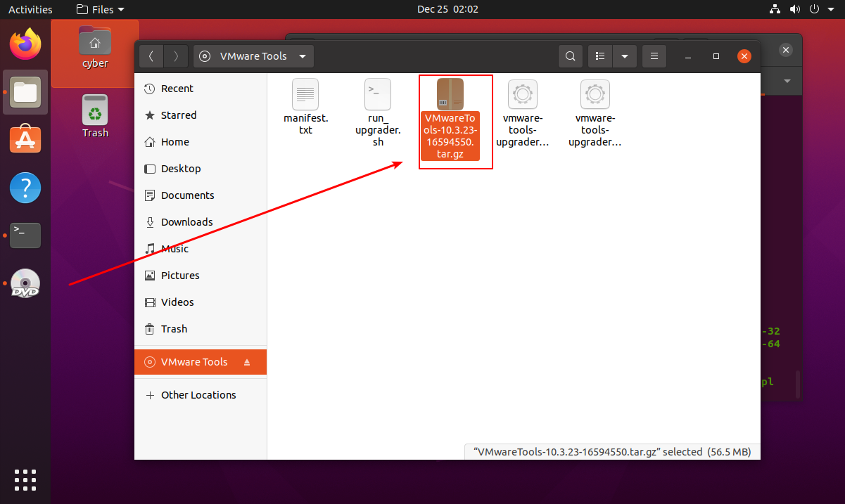The height and width of the screenshot is (504, 845).
Task: Open Downloads in the sidebar
Action: (x=201, y=222)
